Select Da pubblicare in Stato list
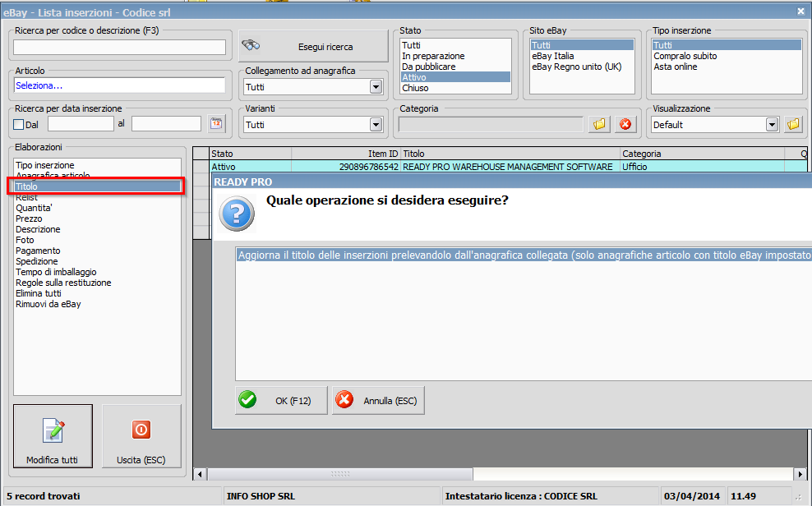The height and width of the screenshot is (506, 812). (455, 67)
